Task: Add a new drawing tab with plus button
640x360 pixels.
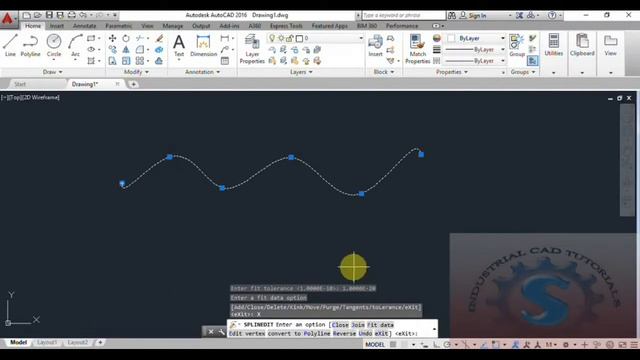Action: [x=133, y=84]
